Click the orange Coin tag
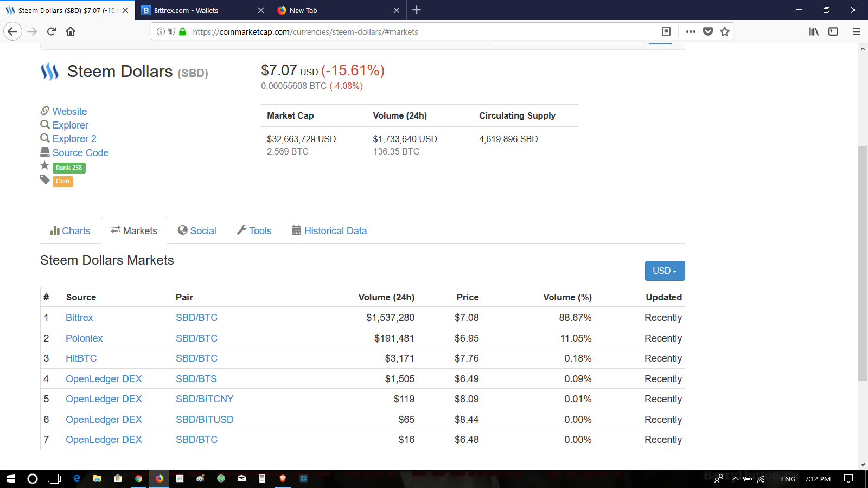This screenshot has height=488, width=868. click(62, 181)
